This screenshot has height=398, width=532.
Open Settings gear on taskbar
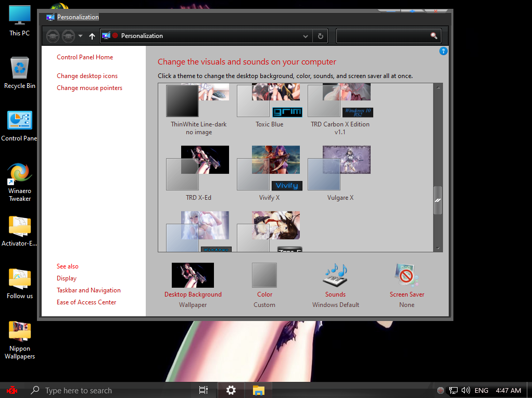coord(231,390)
